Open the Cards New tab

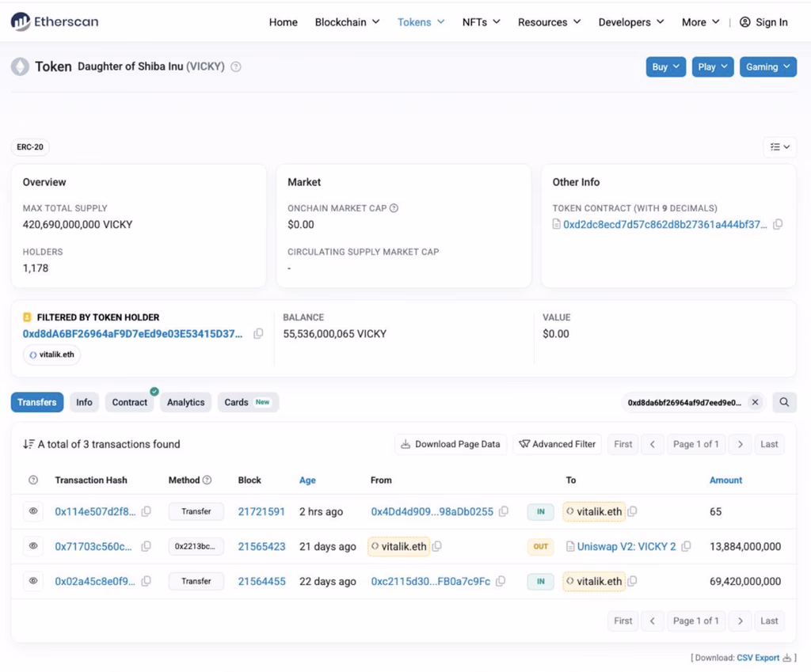[x=248, y=402]
